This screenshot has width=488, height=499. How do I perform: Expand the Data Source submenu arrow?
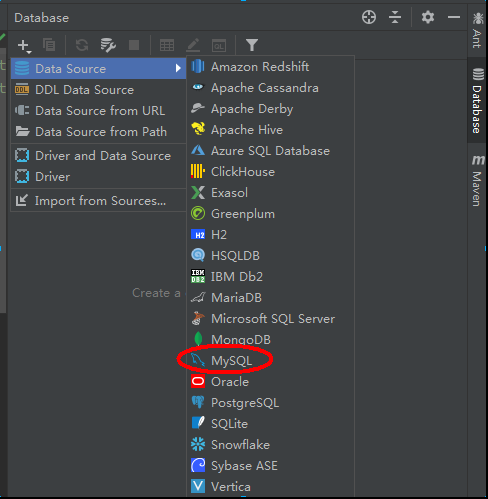(178, 68)
